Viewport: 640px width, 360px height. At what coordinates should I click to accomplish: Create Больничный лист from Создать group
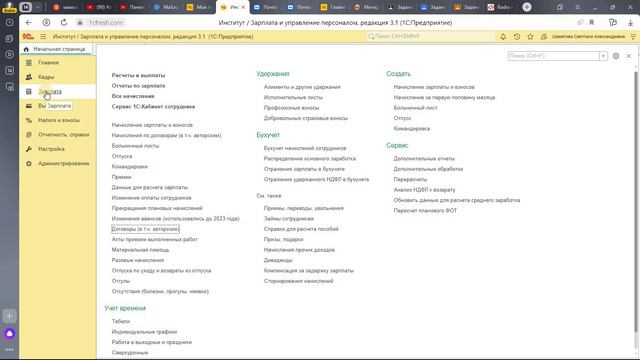click(415, 108)
